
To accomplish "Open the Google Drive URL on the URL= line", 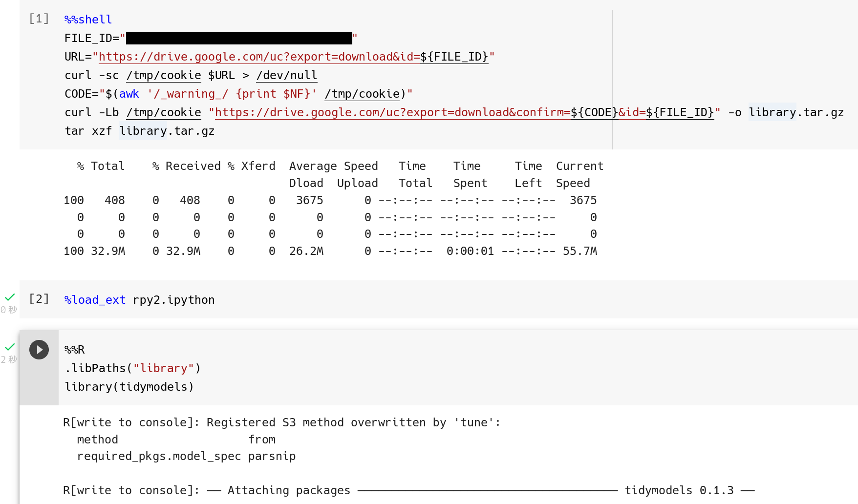I will [259, 57].
